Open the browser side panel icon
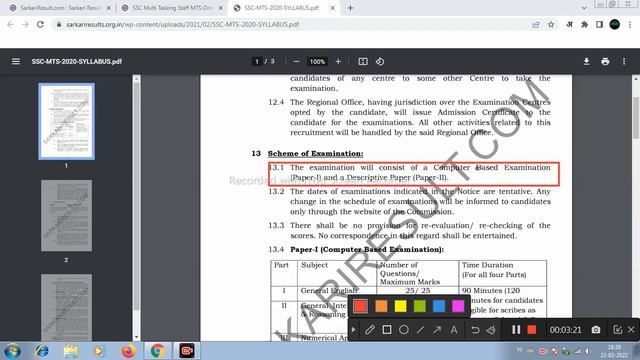The width and height of the screenshot is (640, 360). point(599,24)
